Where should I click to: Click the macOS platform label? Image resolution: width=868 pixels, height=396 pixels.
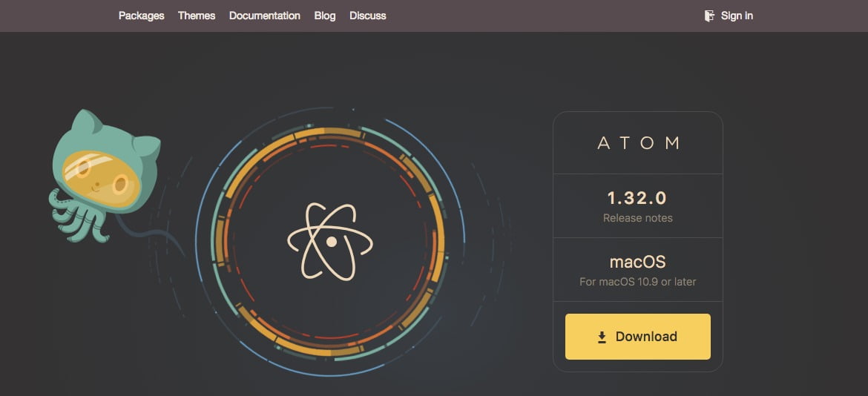638,261
